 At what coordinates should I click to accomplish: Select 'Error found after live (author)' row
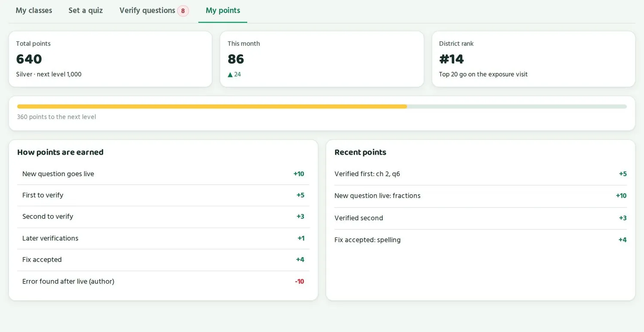coord(163,282)
